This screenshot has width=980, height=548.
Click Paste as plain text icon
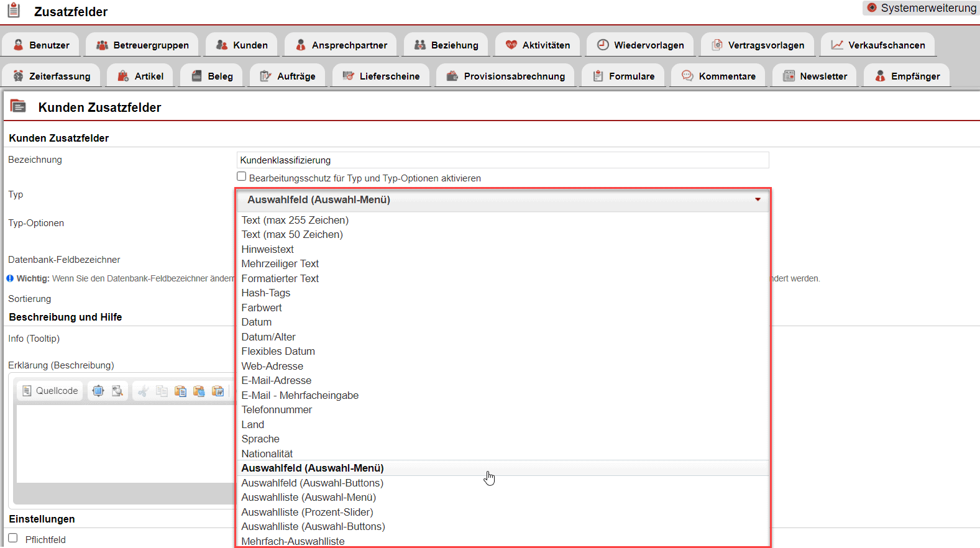[199, 391]
